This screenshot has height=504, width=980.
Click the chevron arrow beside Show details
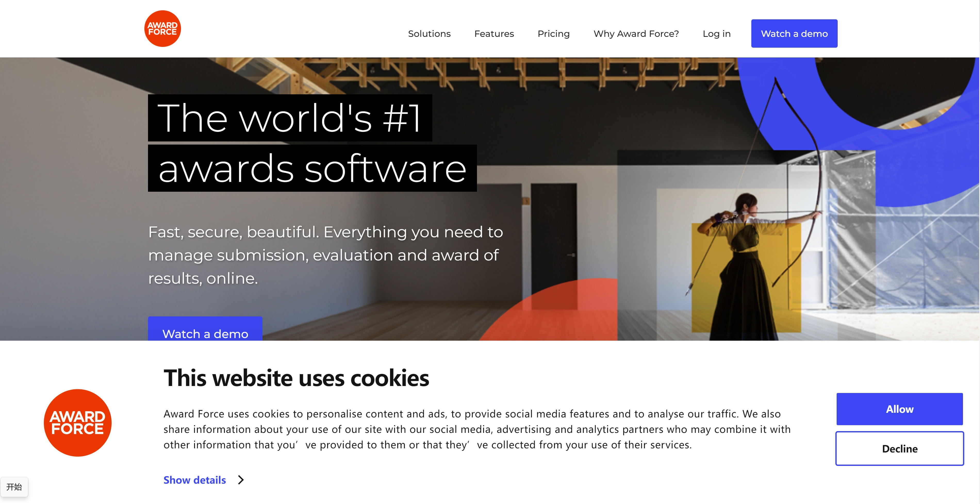pyautogui.click(x=241, y=480)
